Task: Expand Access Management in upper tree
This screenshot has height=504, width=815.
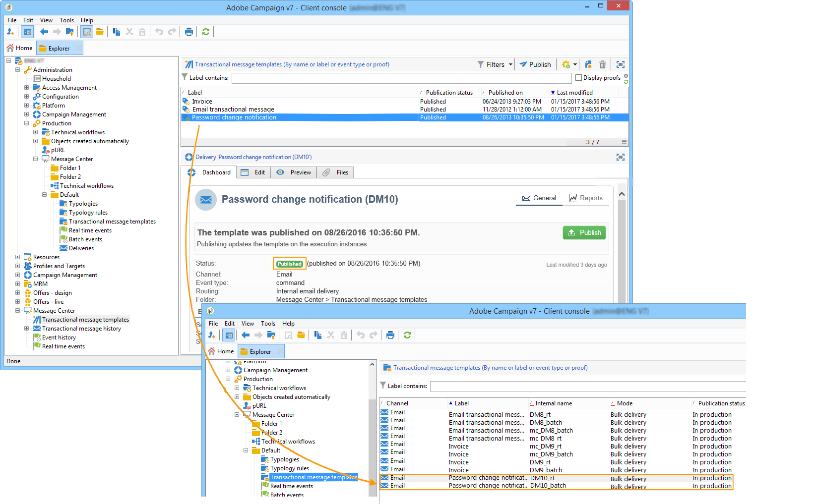Action: [27, 88]
